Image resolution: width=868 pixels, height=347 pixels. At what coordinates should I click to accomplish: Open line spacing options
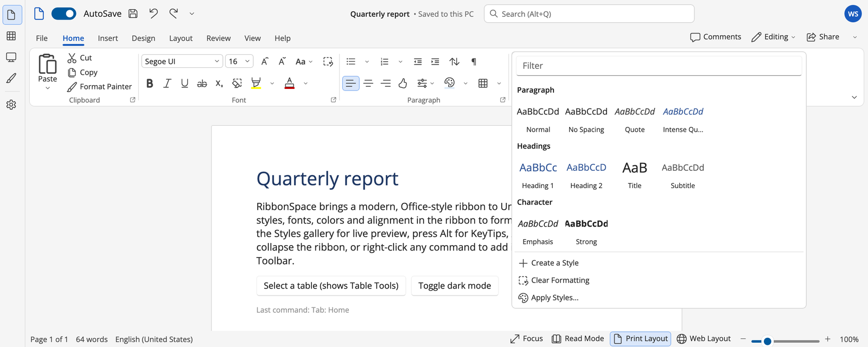(x=425, y=83)
